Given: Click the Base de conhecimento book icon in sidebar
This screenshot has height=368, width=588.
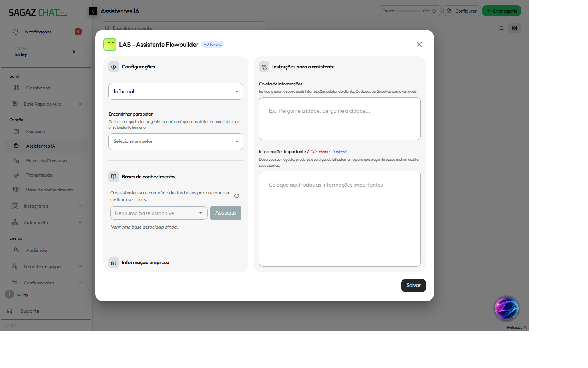Looking at the screenshot, I should tap(16, 190).
